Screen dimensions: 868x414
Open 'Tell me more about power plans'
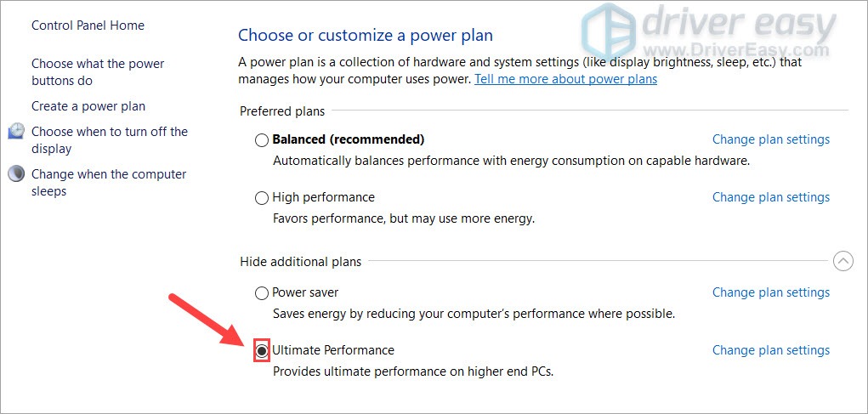coord(565,79)
